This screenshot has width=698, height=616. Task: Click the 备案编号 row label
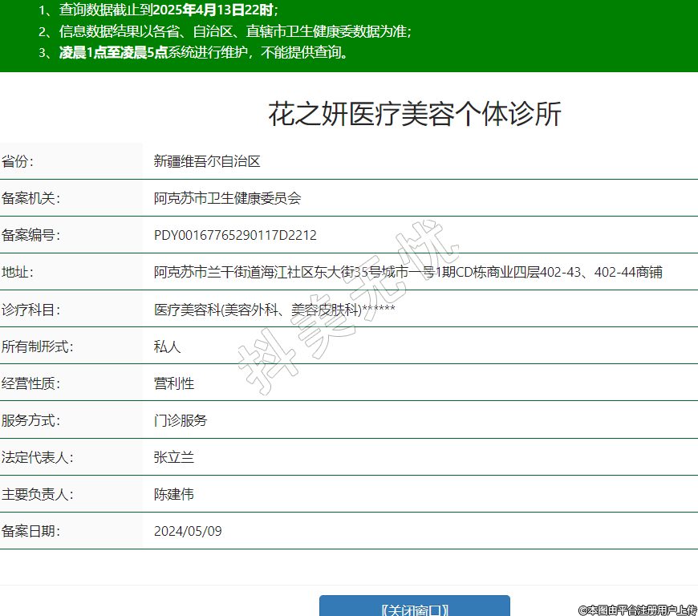(x=30, y=235)
